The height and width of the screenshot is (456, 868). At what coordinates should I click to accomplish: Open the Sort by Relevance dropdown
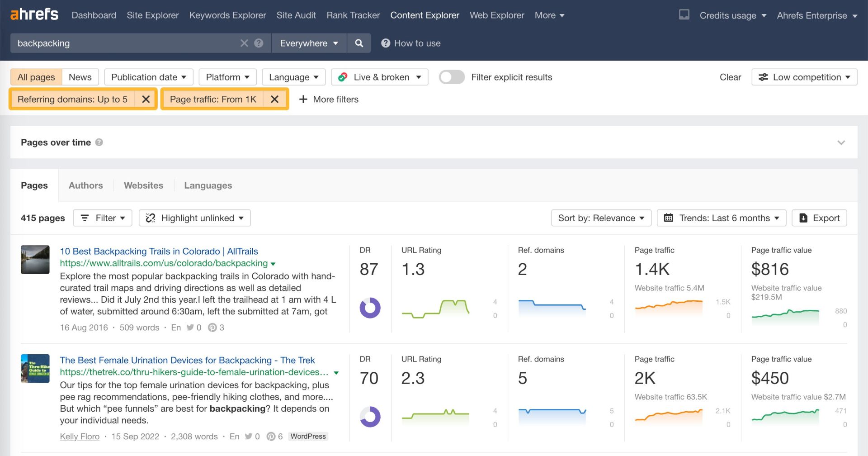[601, 218]
